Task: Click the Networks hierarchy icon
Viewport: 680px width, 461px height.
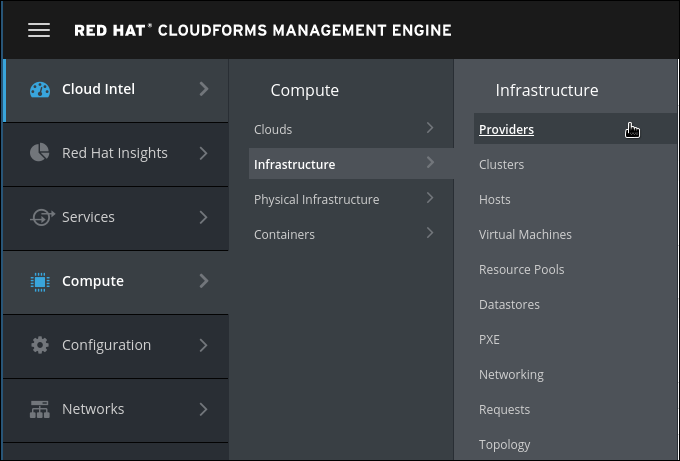Action: click(x=39, y=409)
